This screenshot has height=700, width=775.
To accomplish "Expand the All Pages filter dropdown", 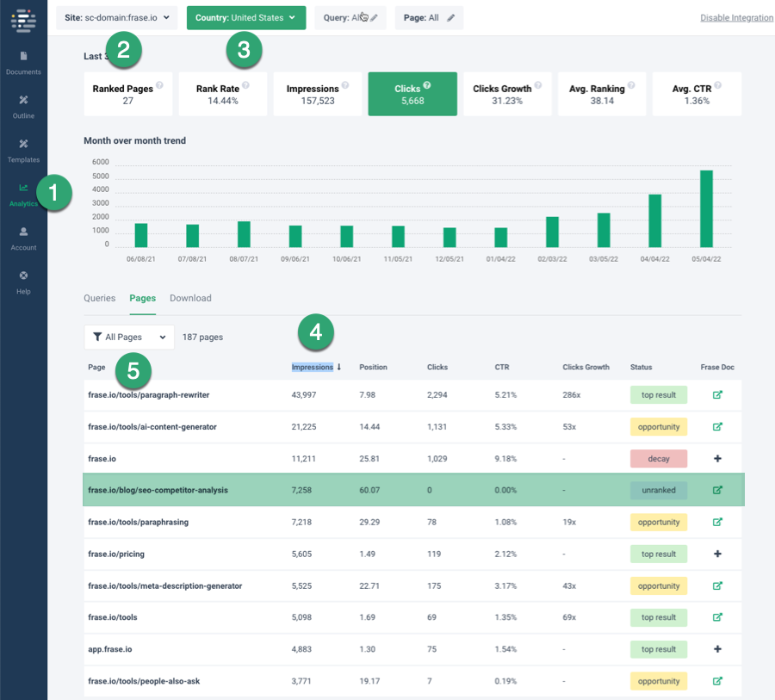I will 129,338.
